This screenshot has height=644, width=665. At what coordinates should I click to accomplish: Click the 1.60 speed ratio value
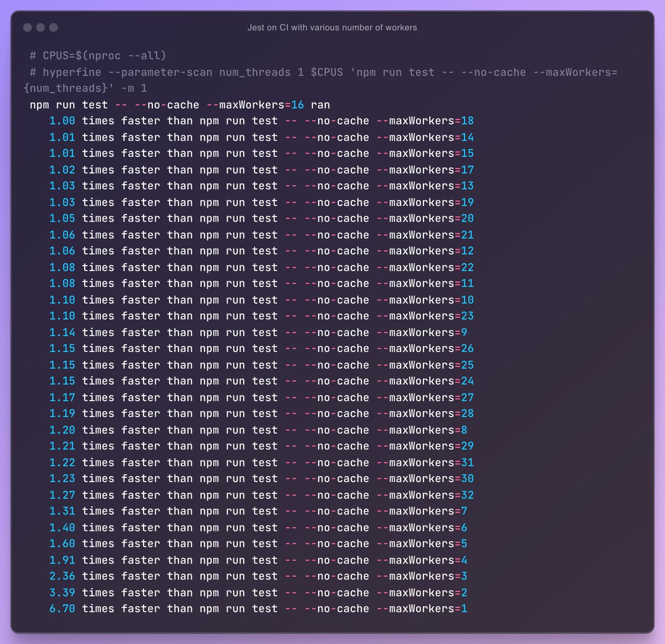tap(62, 544)
